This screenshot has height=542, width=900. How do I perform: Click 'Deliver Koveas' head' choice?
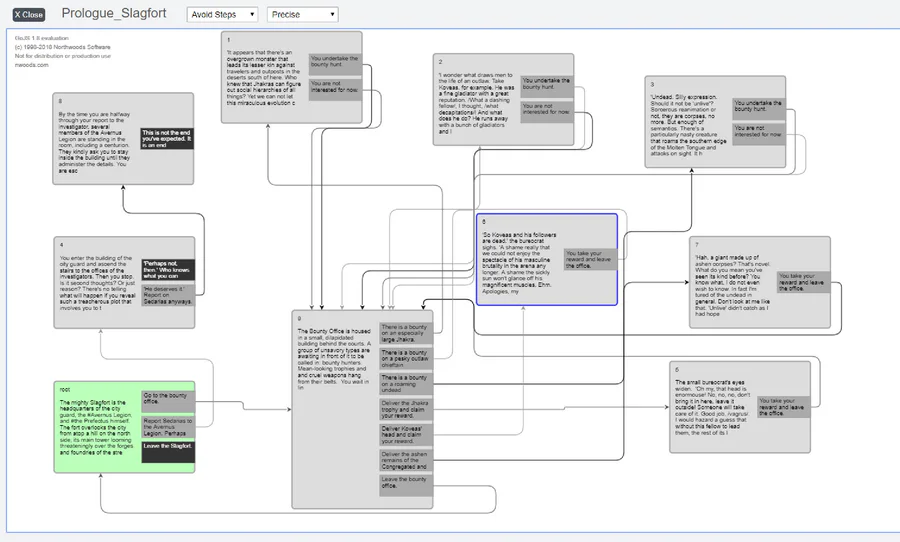406,435
